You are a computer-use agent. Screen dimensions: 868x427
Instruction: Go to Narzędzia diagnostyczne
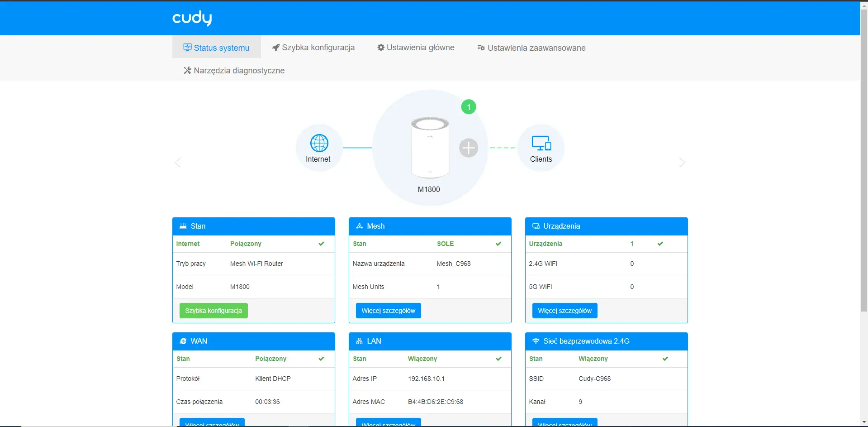(x=234, y=70)
